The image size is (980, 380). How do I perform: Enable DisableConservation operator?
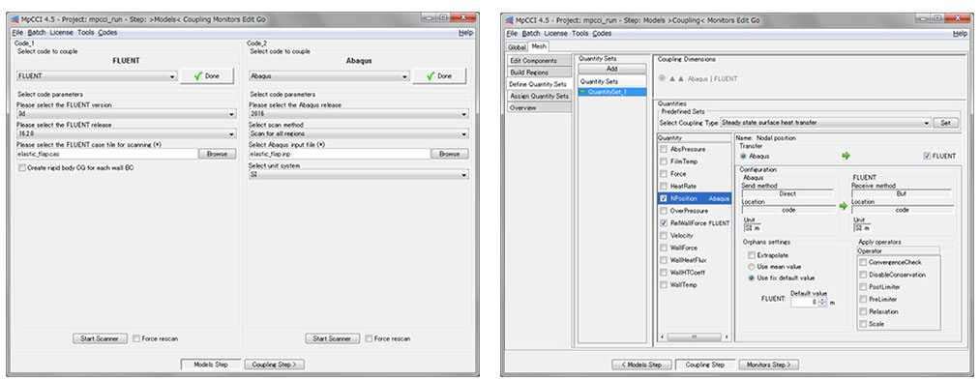tap(863, 275)
